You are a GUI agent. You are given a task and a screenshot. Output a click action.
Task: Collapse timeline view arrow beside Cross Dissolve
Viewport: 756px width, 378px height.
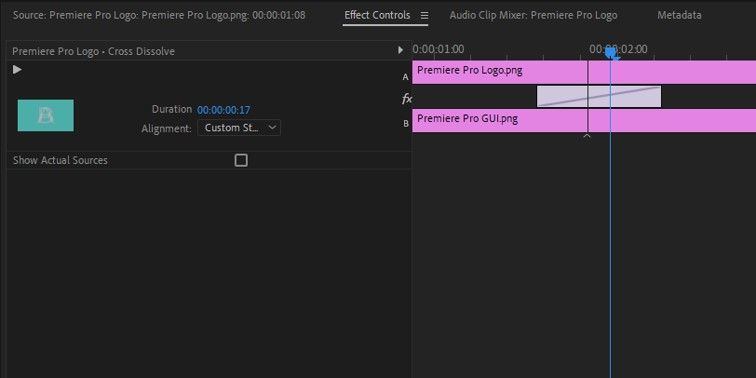coord(400,50)
